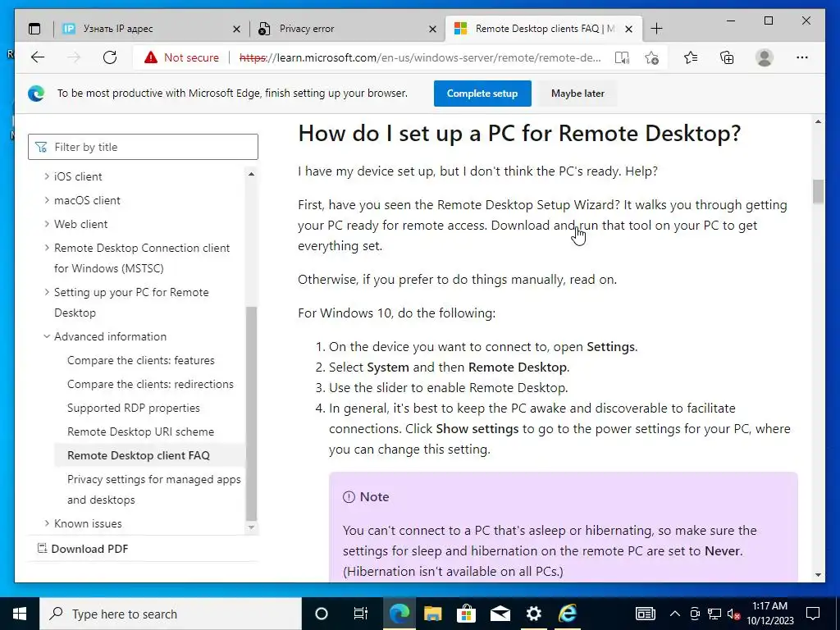Expand the macOS client tree node

coord(47,200)
